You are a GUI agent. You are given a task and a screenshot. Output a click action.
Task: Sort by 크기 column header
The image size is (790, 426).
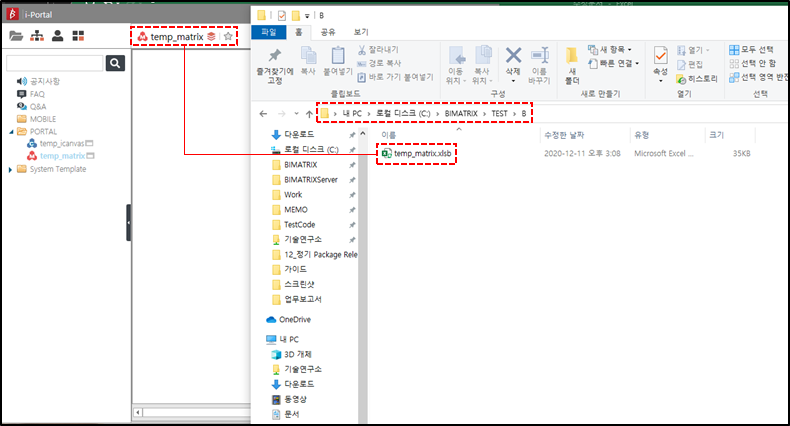717,134
